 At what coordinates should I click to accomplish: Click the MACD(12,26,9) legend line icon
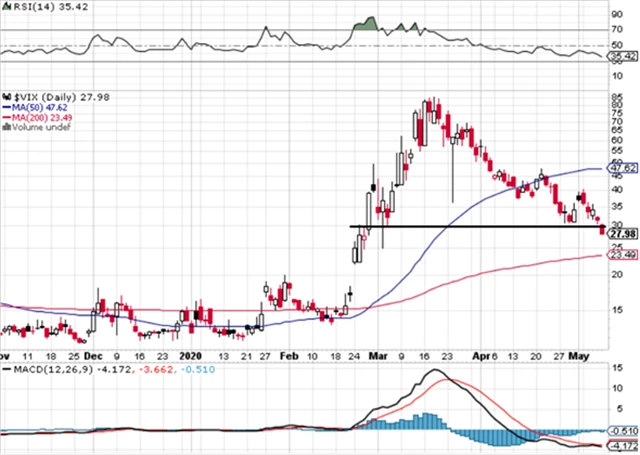(x=5, y=372)
